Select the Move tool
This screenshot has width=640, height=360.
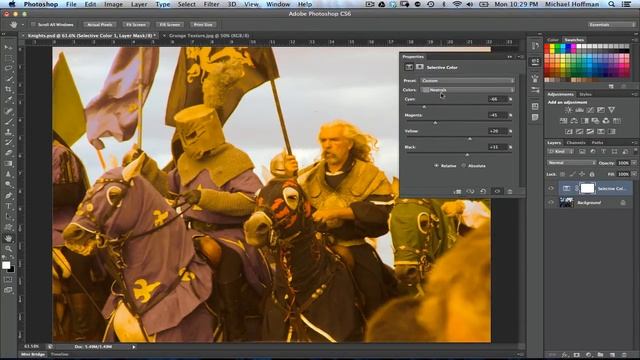(x=8, y=47)
